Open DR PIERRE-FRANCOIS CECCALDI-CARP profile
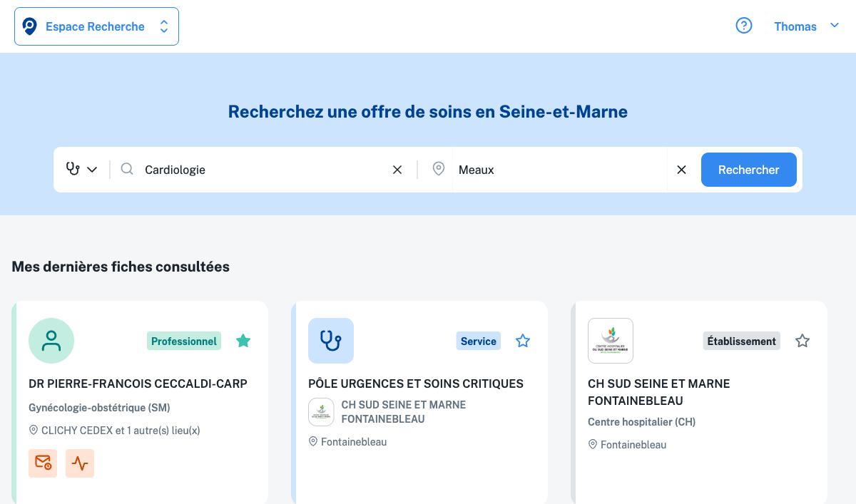 [x=138, y=384]
